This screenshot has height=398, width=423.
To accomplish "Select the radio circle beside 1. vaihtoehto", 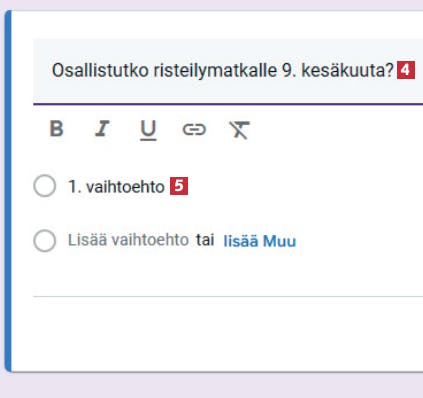I will (x=45, y=186).
